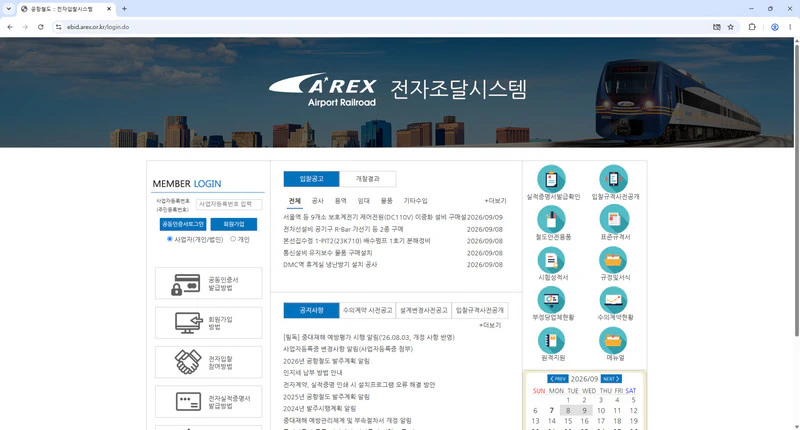Open Chrome three-dot menu
The width and height of the screenshot is (800, 430).
tap(790, 27)
